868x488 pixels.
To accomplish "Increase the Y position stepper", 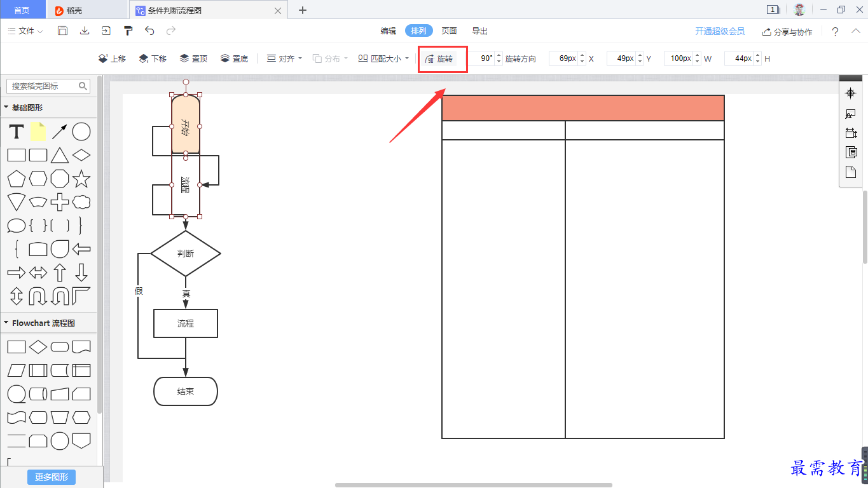I will tap(640, 55).
